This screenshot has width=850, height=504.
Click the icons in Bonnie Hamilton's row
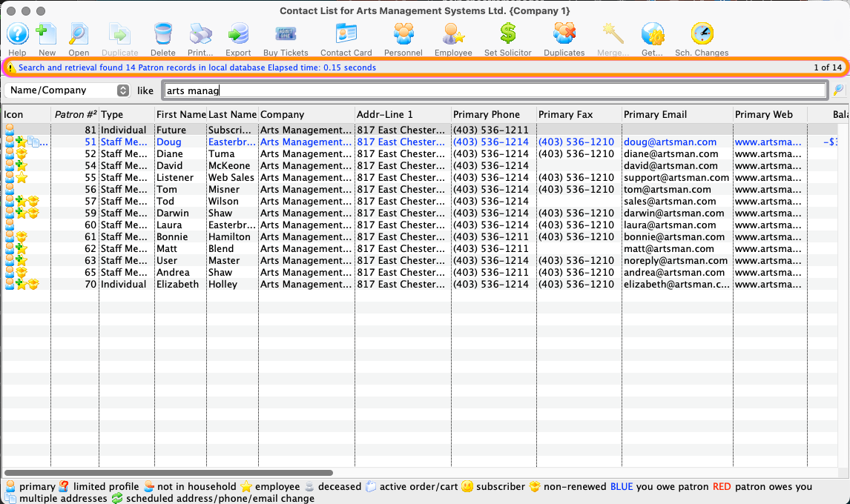click(16, 237)
